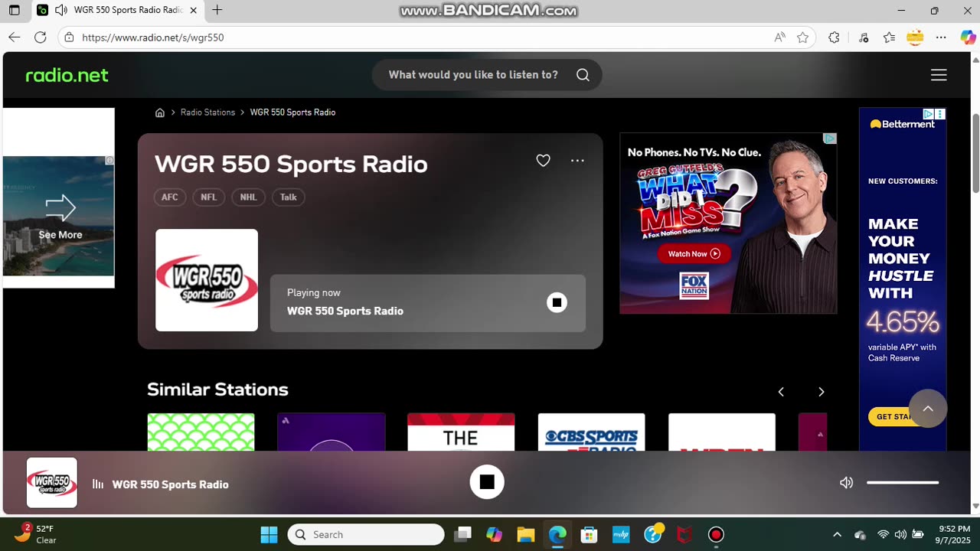The width and height of the screenshot is (980, 551).
Task: Stop playback in the bottom player bar
Action: pyautogui.click(x=487, y=482)
